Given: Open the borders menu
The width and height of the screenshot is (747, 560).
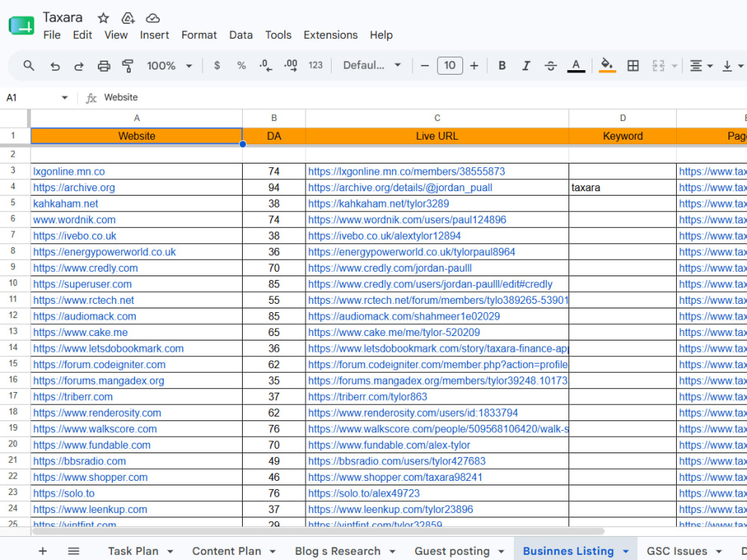Looking at the screenshot, I should (633, 66).
